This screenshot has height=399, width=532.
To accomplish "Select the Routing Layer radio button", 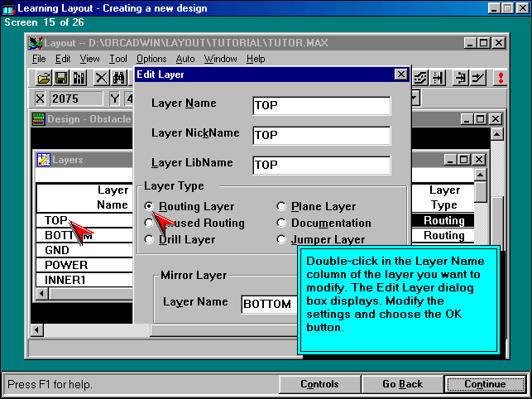I will point(149,206).
